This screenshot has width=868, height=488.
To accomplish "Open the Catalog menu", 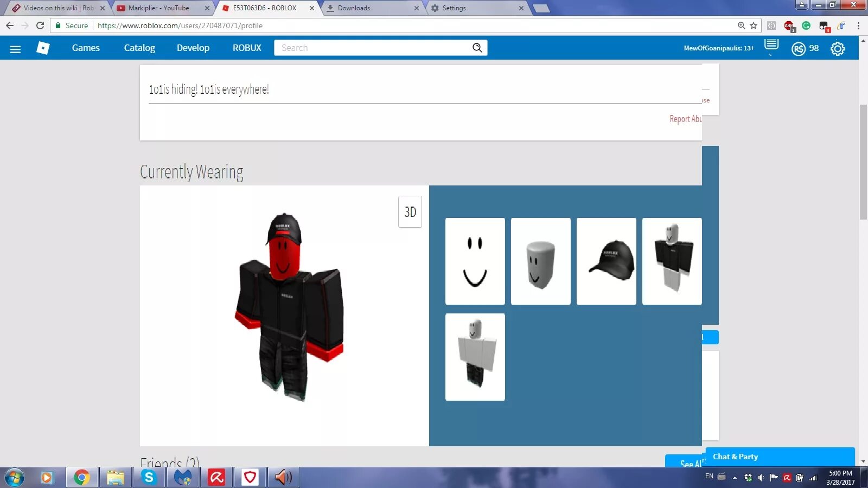I will click(139, 48).
